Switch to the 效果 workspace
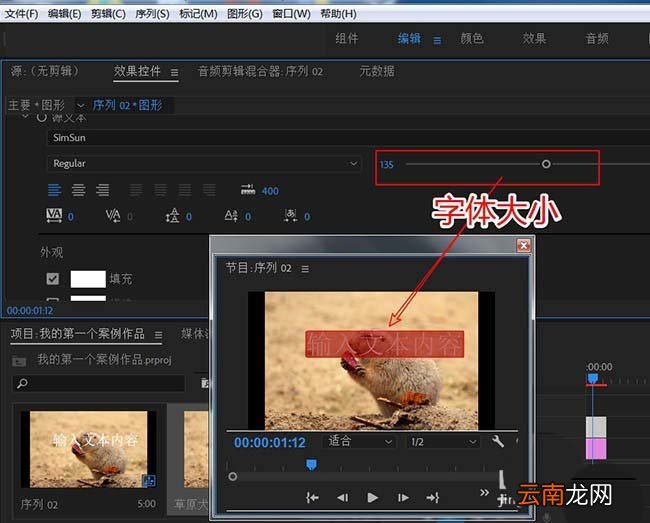The width and height of the screenshot is (650, 523). (534, 39)
